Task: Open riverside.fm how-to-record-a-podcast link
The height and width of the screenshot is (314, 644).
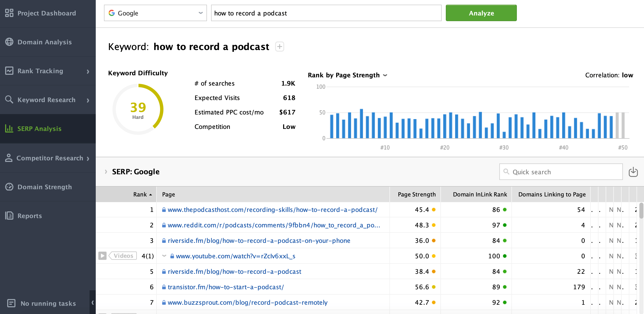Action: pos(234,271)
